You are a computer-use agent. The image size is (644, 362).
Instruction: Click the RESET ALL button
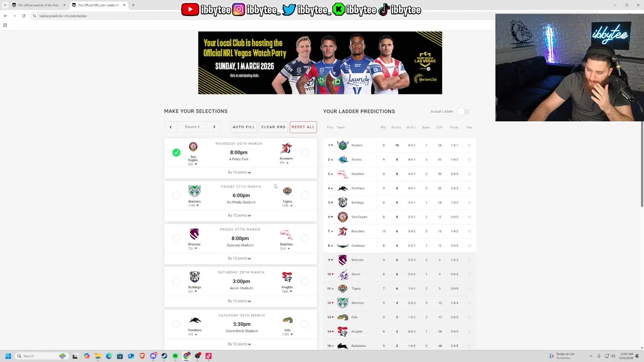point(303,127)
